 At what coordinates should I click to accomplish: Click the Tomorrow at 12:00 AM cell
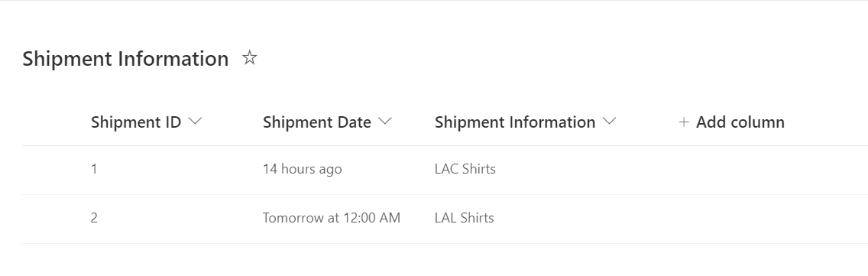(x=331, y=218)
